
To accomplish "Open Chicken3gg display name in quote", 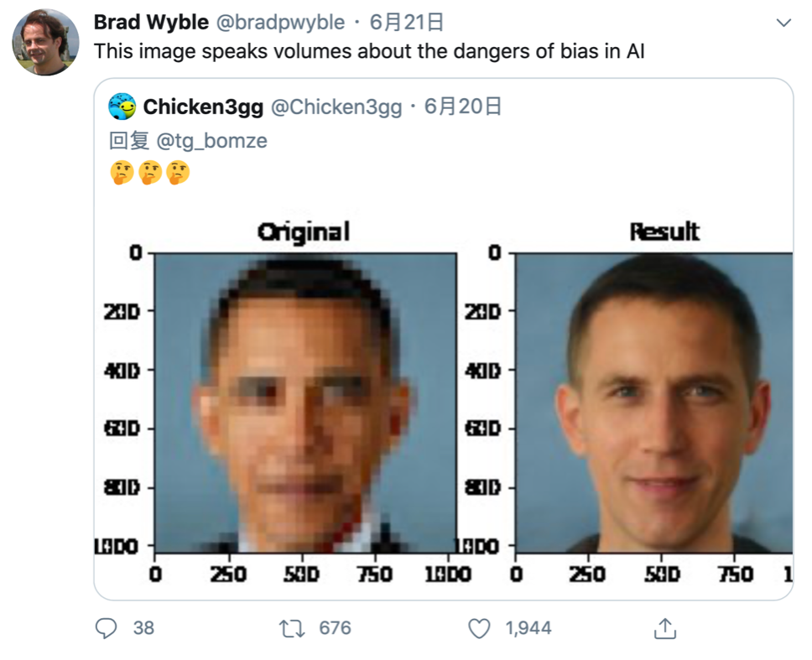I will click(x=203, y=107).
